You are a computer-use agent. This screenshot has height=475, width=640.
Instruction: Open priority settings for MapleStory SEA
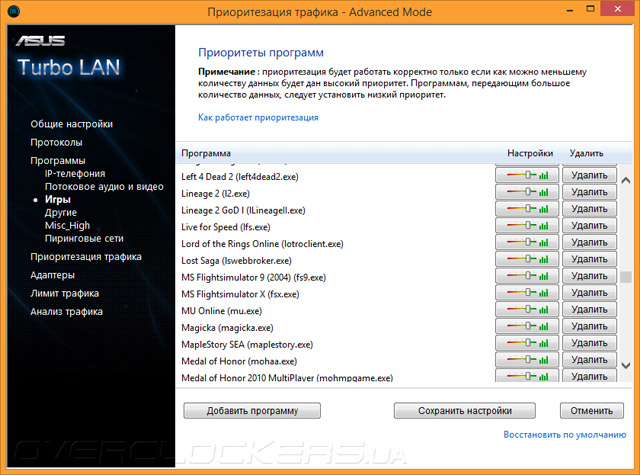[527, 343]
